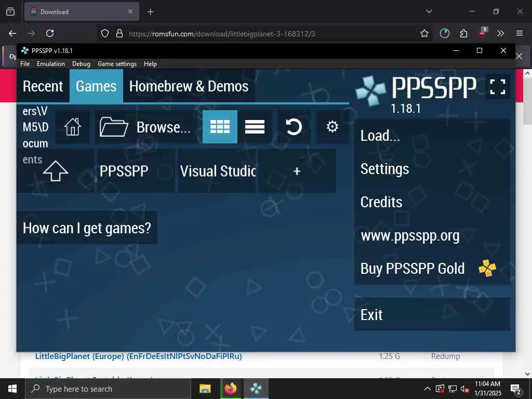The image size is (532, 399).
Task: Select the Games tab
Action: 96,86
